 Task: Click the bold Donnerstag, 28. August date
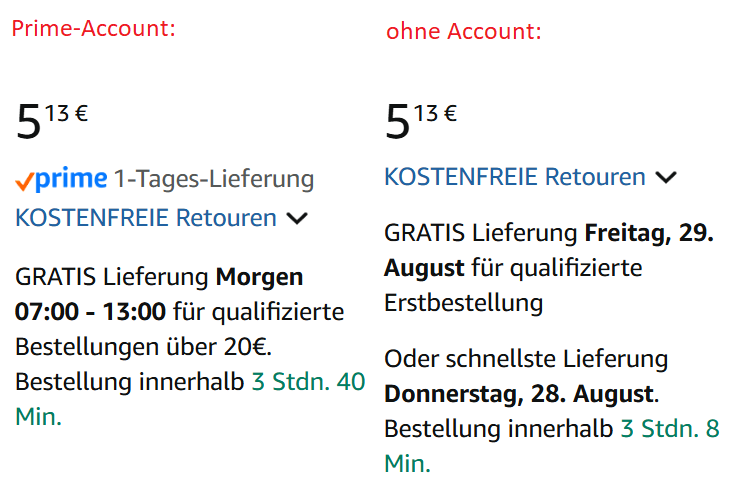520,393
